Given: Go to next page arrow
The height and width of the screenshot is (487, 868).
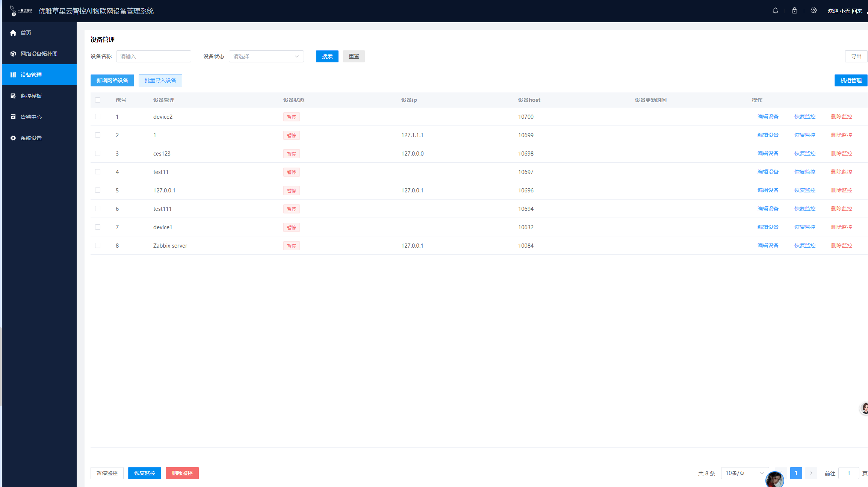Looking at the screenshot, I should coord(811,473).
